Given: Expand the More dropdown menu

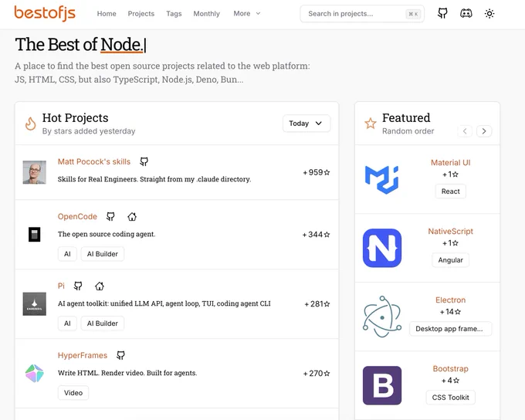Looking at the screenshot, I should [247, 13].
